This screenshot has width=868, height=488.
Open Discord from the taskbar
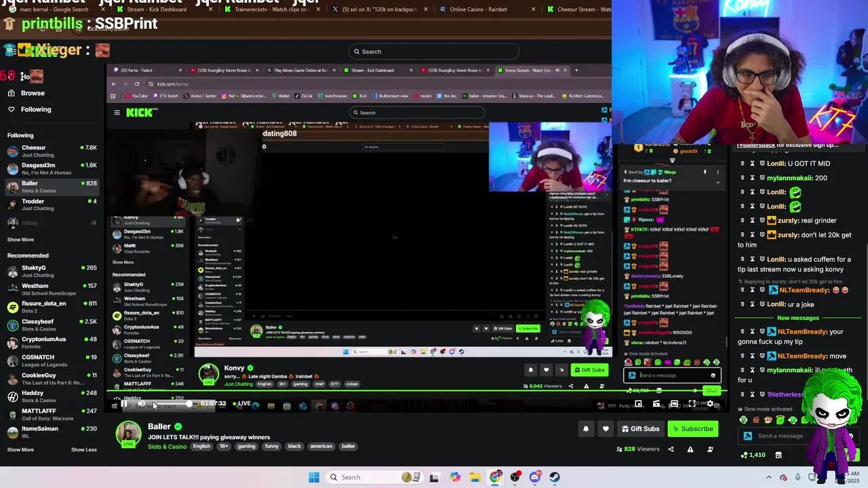535,477
